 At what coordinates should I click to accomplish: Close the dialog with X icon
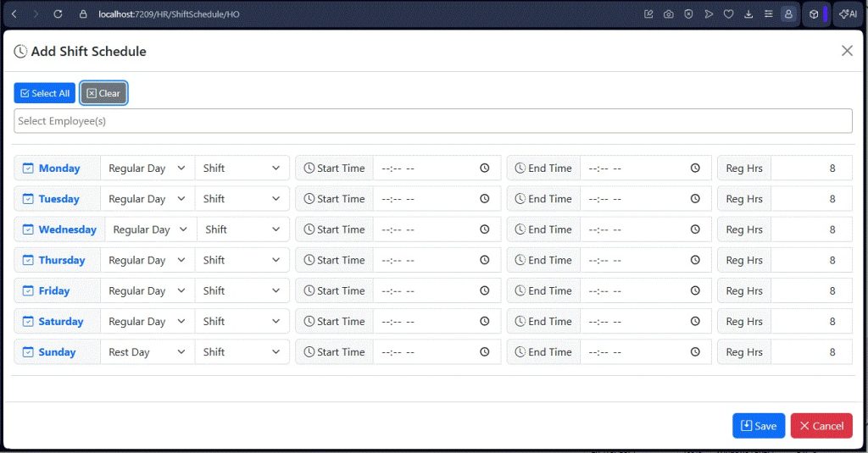pyautogui.click(x=847, y=51)
